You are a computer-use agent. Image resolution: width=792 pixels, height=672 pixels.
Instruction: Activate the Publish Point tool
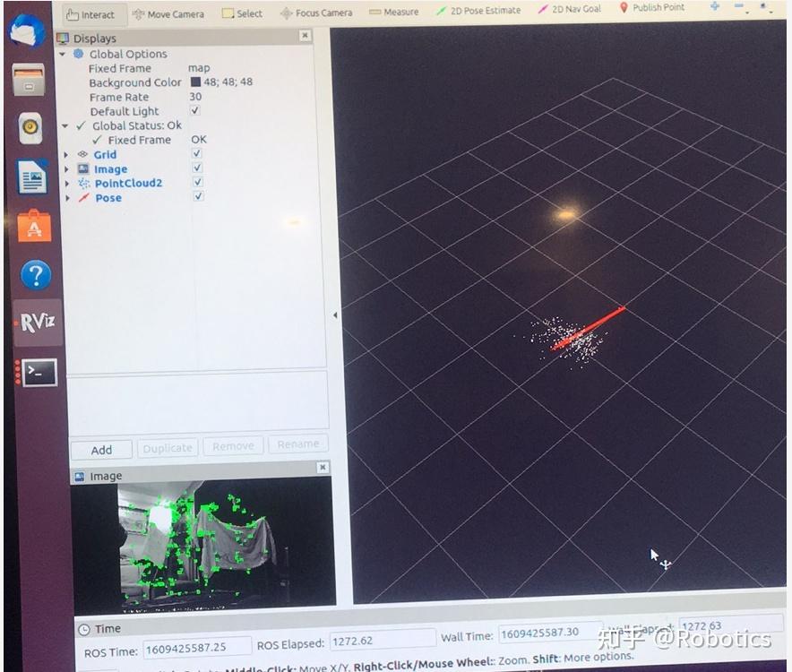651,7
